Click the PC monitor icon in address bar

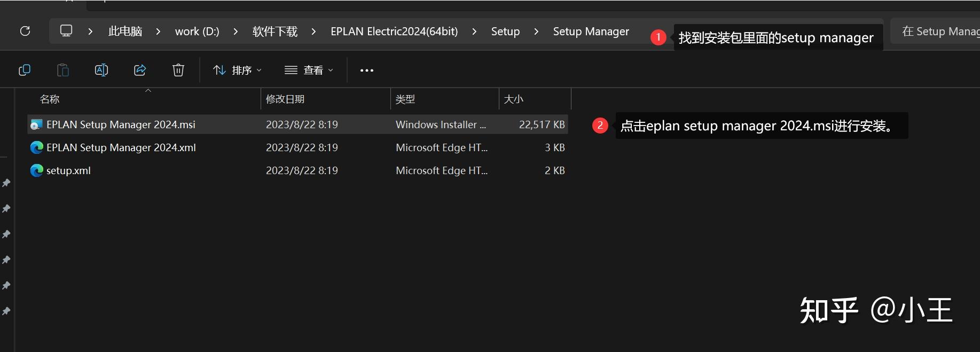tap(66, 31)
